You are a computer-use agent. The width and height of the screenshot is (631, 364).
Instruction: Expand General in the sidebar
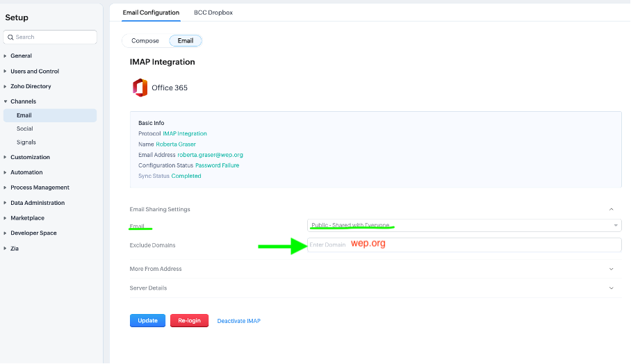click(x=21, y=56)
